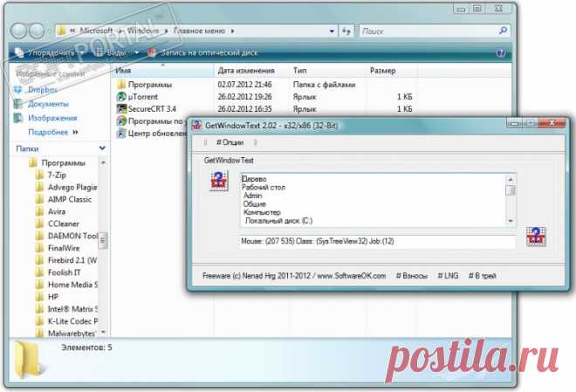
Task: Select Malwarebytes folder in tree
Action: tap(72, 334)
